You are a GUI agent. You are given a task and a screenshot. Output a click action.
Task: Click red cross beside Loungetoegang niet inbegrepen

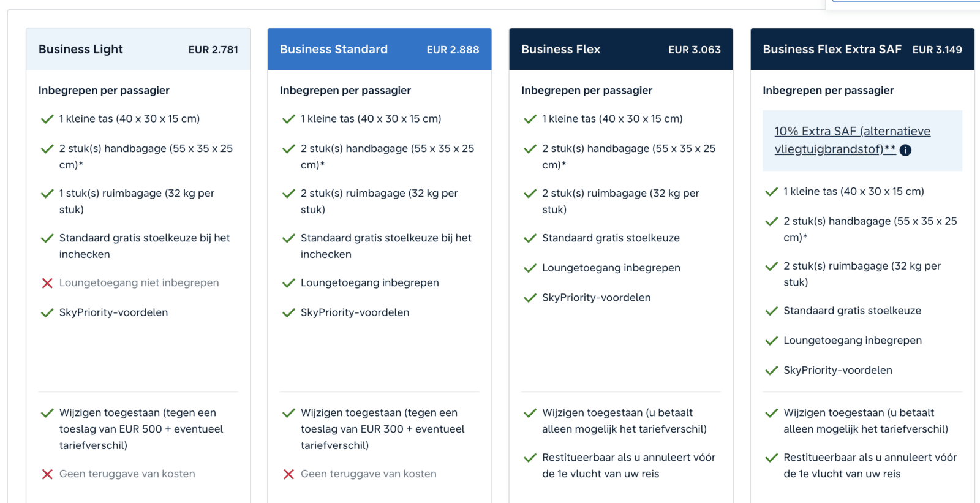point(47,283)
